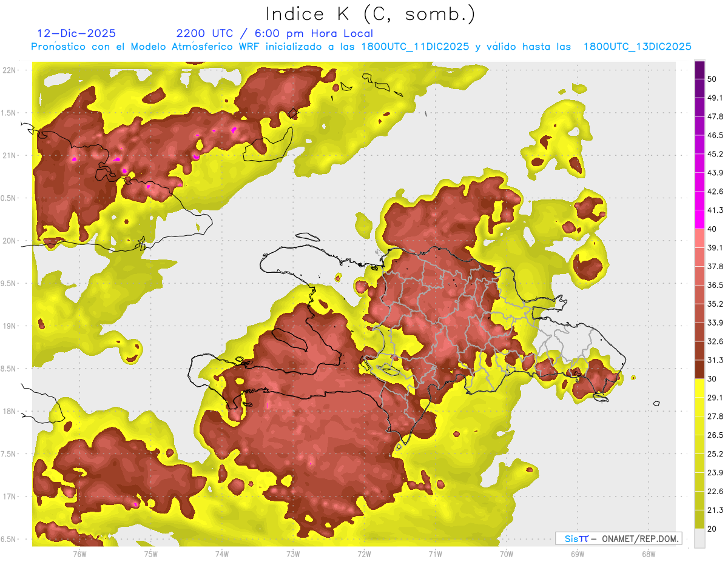728x562 pixels.
Task: Click the color bar label "37.8"
Action: click(715, 266)
